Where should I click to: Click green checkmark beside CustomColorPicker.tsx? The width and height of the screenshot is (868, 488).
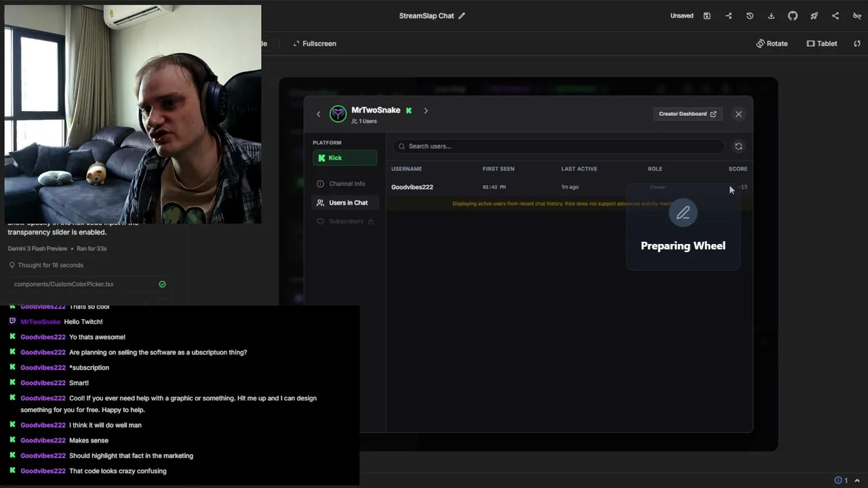click(x=162, y=284)
